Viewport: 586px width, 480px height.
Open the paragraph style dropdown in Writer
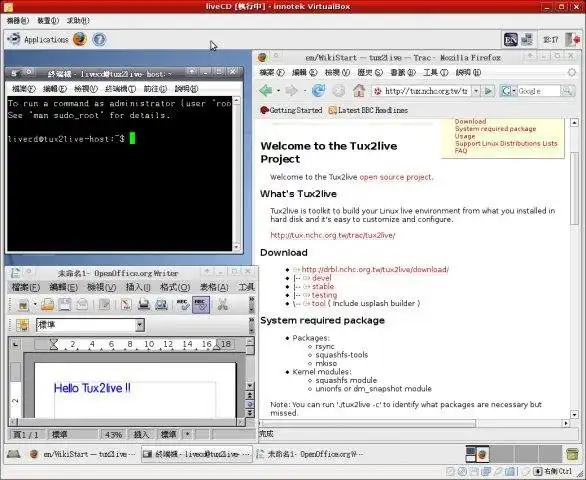[140, 325]
